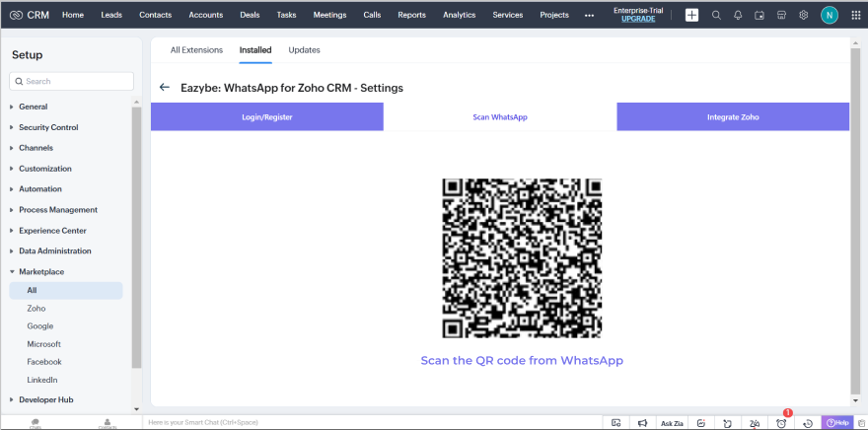Click the back arrow beside Eazybe settings title

(164, 88)
